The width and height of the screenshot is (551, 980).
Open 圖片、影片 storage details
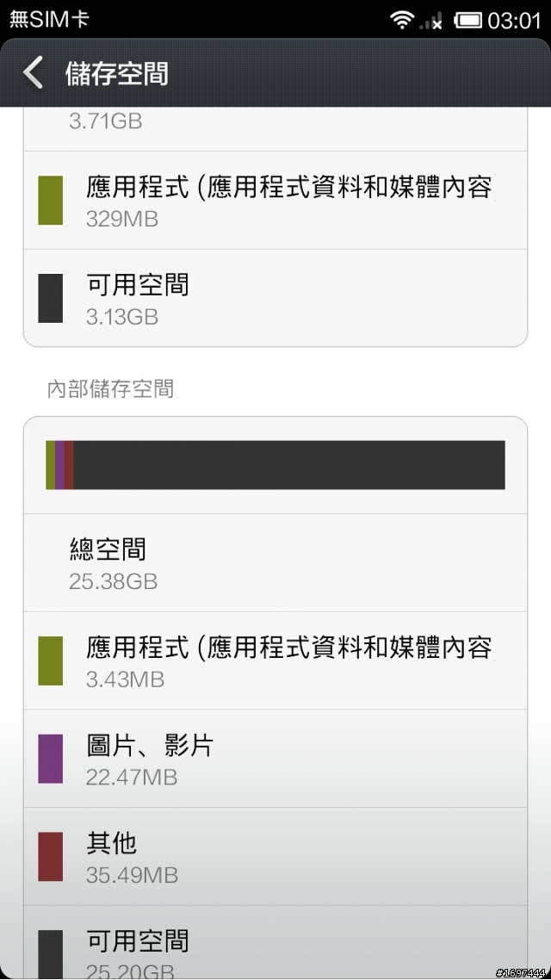(x=275, y=760)
